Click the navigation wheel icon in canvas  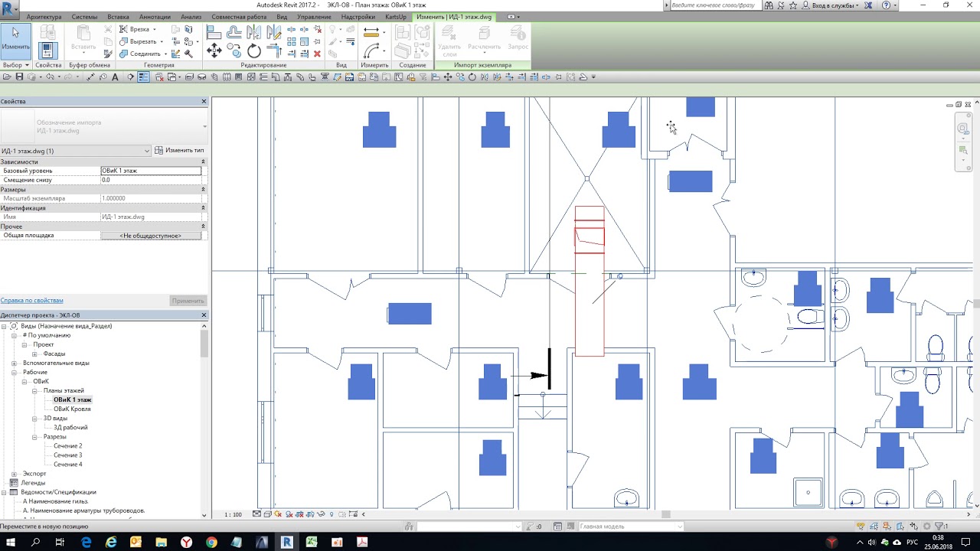[x=964, y=129]
